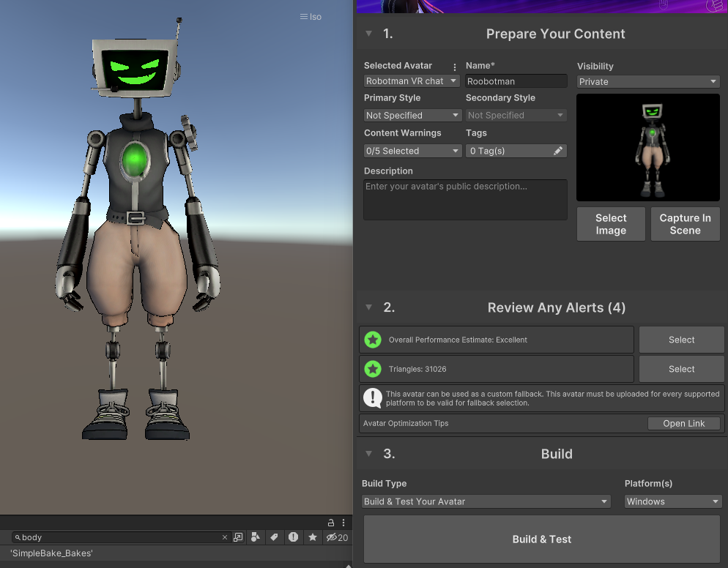This screenshot has width=728, height=568.
Task: Open the Project panel three-dot menu
Action: coord(343,523)
